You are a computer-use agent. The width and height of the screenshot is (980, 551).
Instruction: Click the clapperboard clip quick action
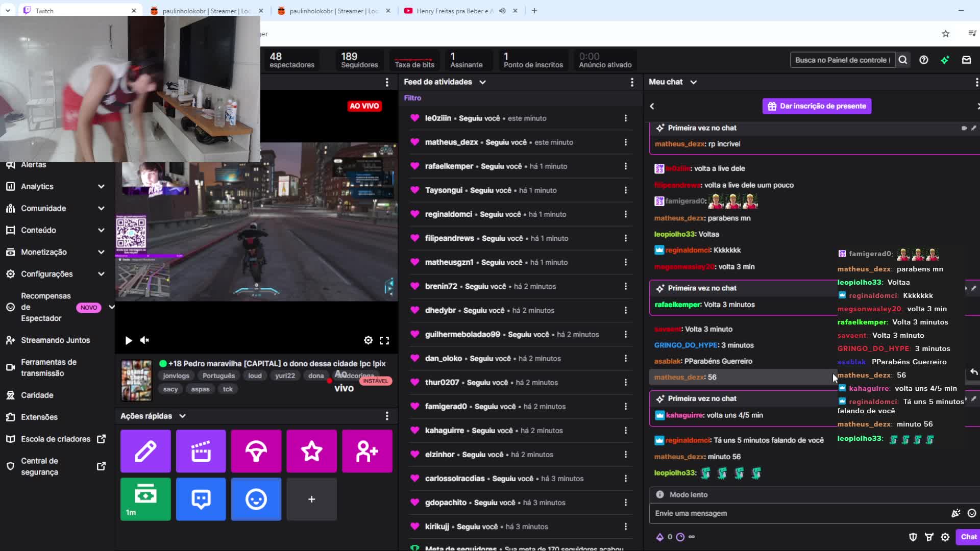201,451
